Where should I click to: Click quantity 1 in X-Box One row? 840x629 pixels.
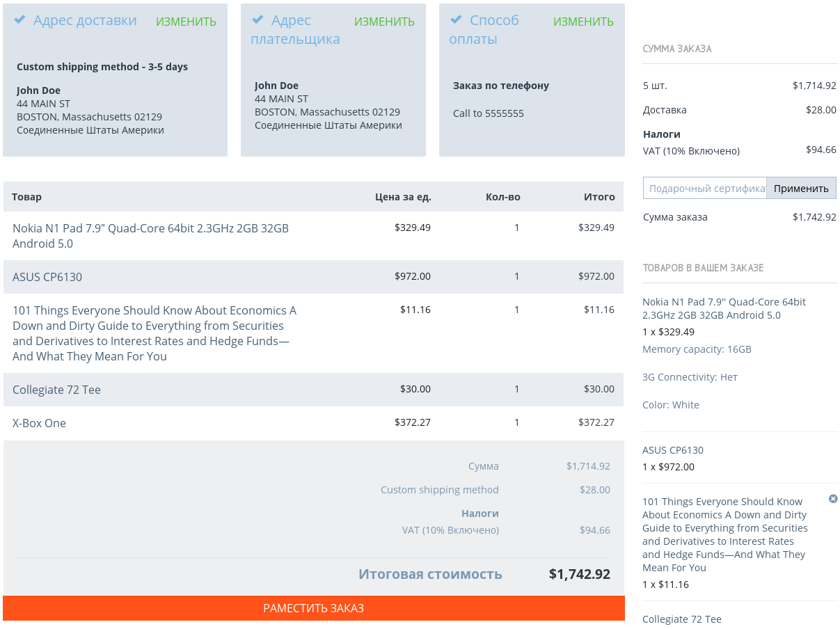(516, 422)
